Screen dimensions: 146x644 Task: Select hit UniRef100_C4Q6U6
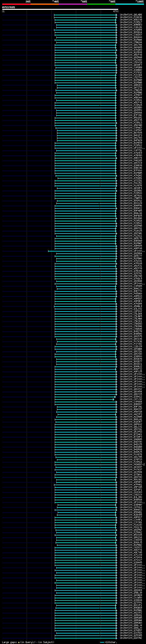131,329
